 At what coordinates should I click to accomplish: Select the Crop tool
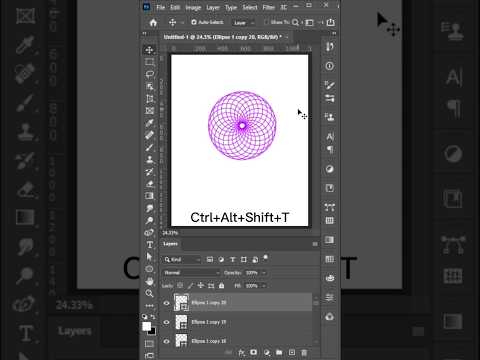(x=149, y=99)
